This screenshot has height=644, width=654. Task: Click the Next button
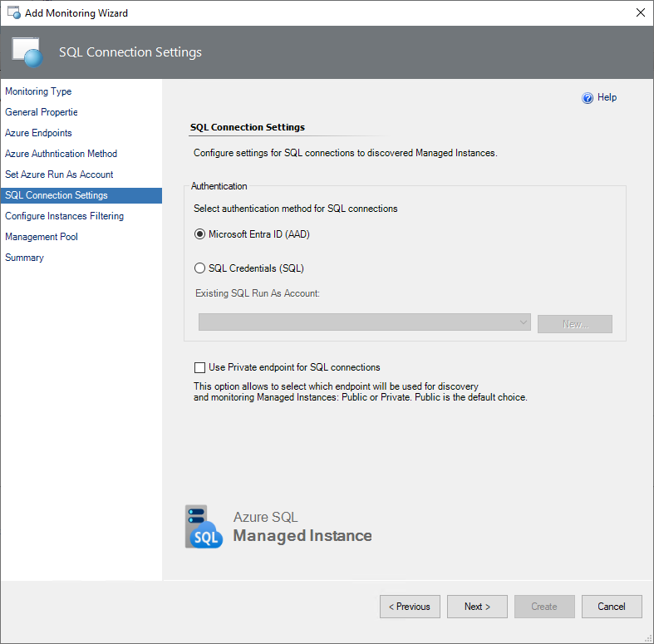click(x=477, y=607)
